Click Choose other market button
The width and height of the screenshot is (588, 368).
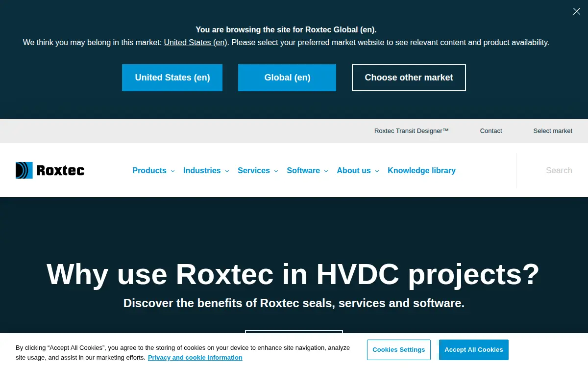coord(409,78)
